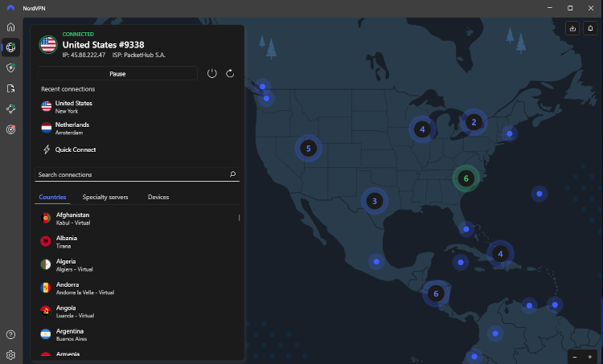Screen dimensions: 603x364
Task: Click the Angola flag icon
Action: click(x=46, y=311)
